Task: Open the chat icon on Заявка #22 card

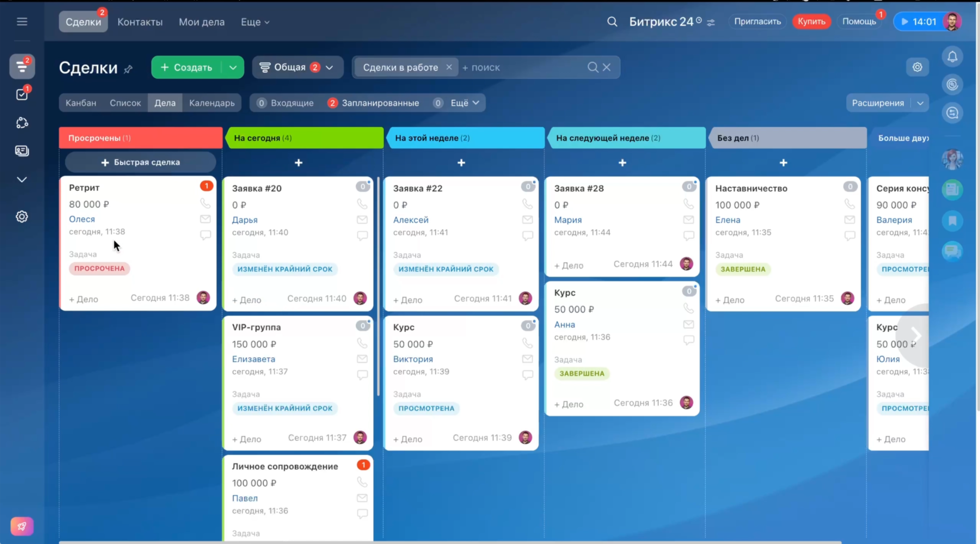Action: (x=527, y=236)
